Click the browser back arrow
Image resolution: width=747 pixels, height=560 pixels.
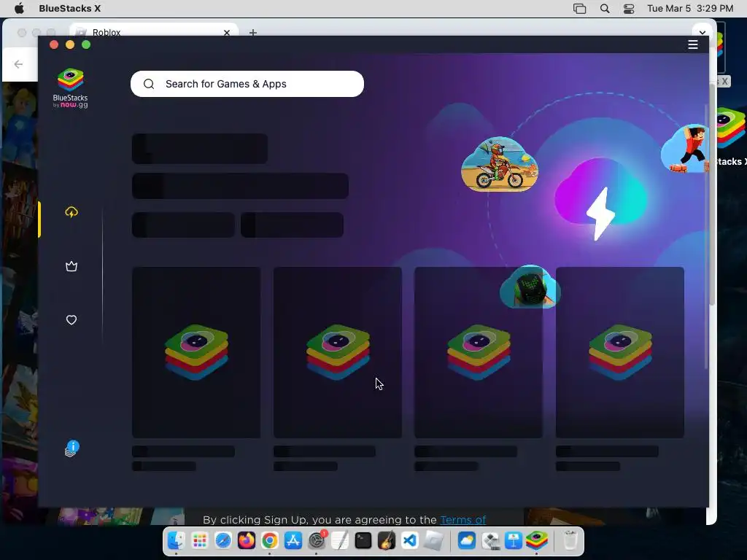coord(18,64)
